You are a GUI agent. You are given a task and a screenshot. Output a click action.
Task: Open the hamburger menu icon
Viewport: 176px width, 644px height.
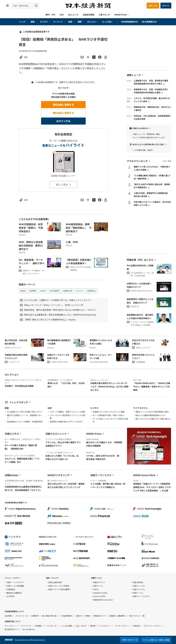[7, 5]
